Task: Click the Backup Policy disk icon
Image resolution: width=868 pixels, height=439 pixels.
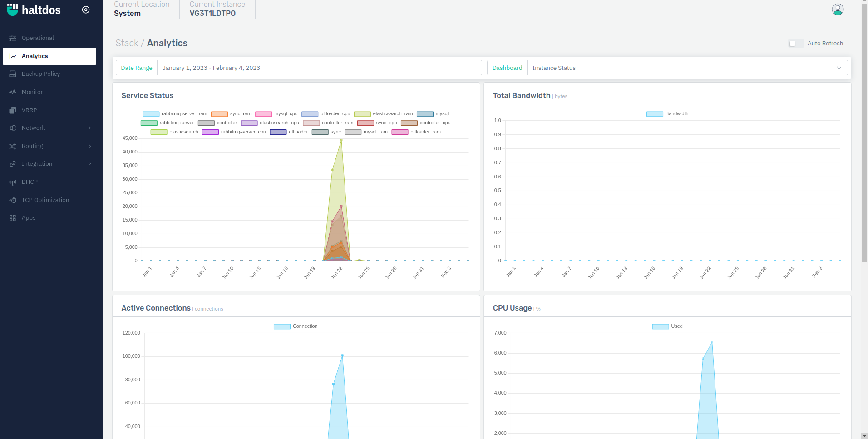Action: coord(13,74)
